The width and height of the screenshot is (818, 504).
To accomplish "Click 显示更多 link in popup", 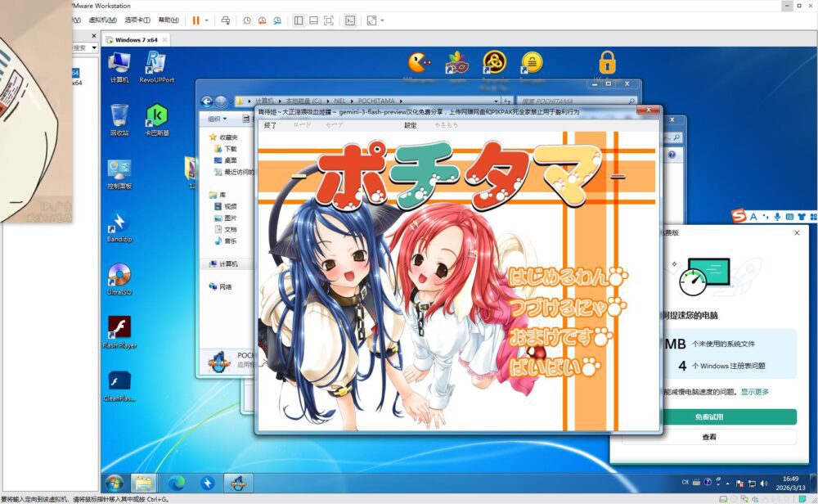I will (x=754, y=392).
